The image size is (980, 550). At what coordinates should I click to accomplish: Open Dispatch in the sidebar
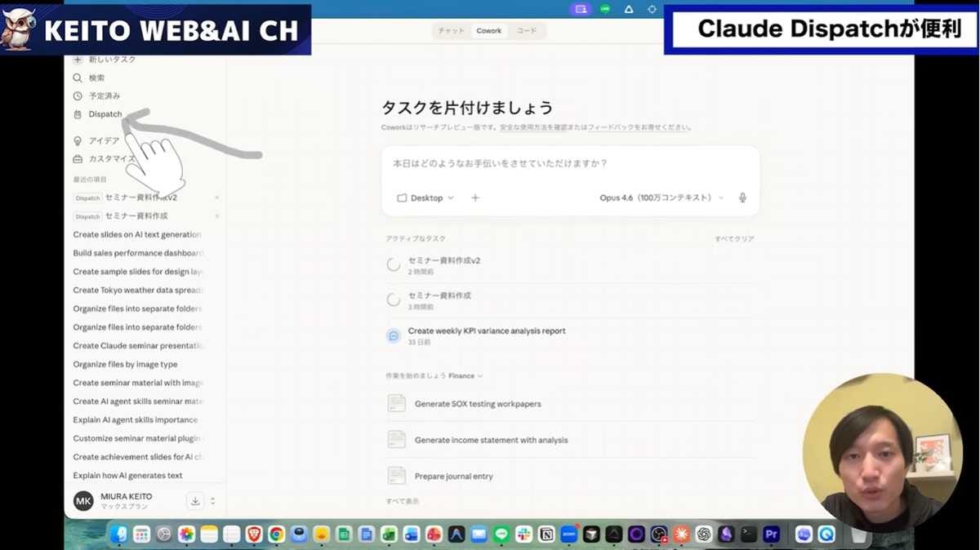click(105, 114)
